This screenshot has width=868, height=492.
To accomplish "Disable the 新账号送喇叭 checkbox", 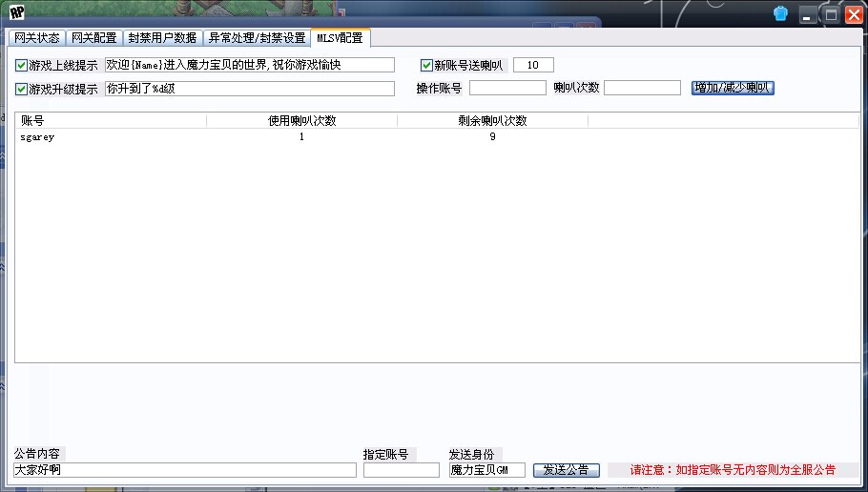I will tap(426, 66).
